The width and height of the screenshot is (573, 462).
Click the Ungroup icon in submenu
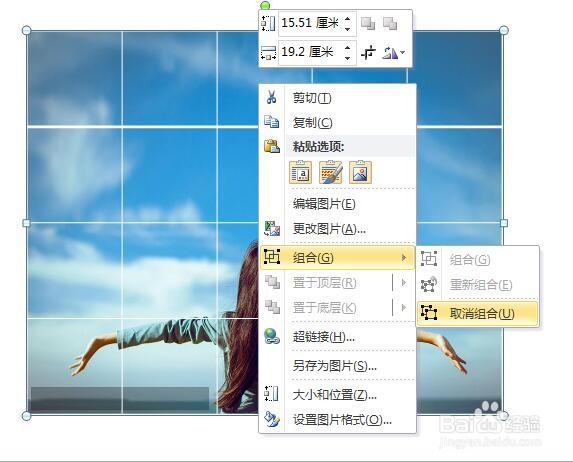429,313
